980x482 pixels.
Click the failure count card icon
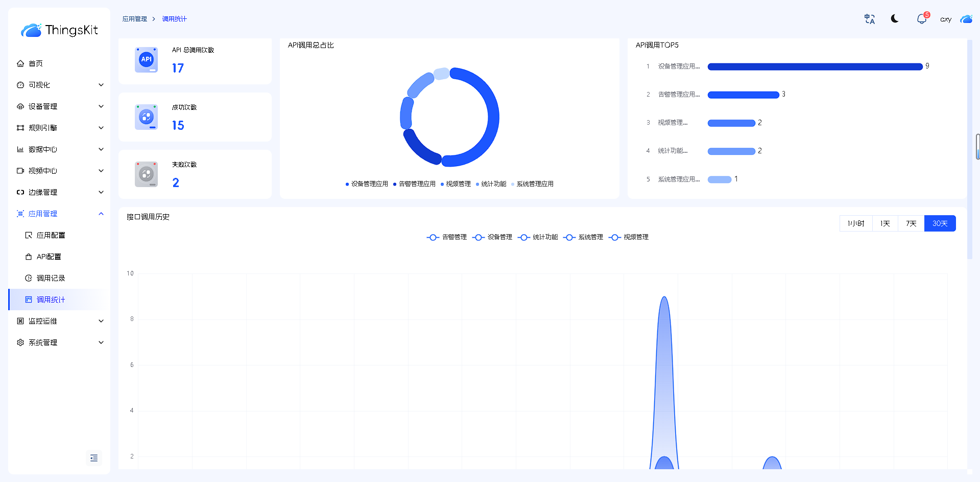click(146, 174)
